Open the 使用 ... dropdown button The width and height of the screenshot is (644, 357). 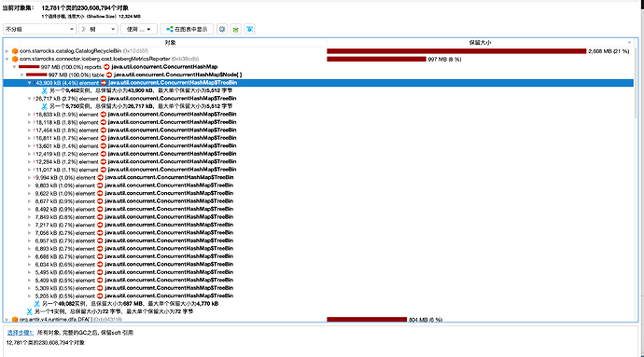tap(139, 29)
